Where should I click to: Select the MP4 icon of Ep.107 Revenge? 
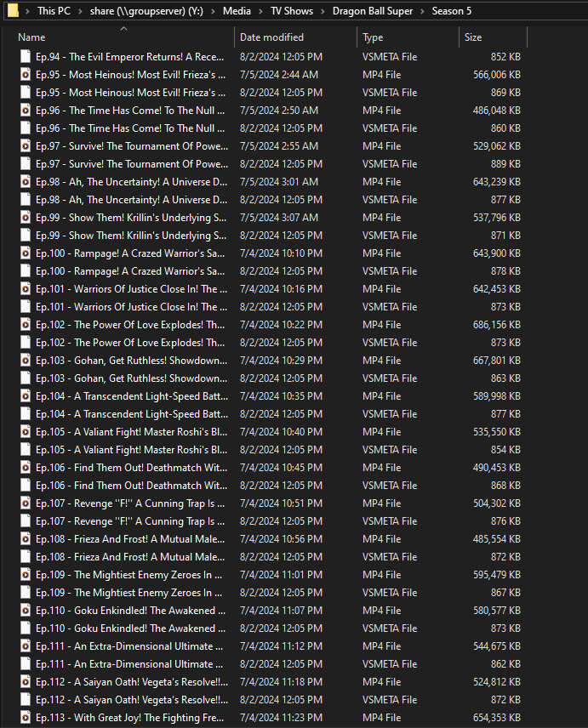[x=26, y=503]
